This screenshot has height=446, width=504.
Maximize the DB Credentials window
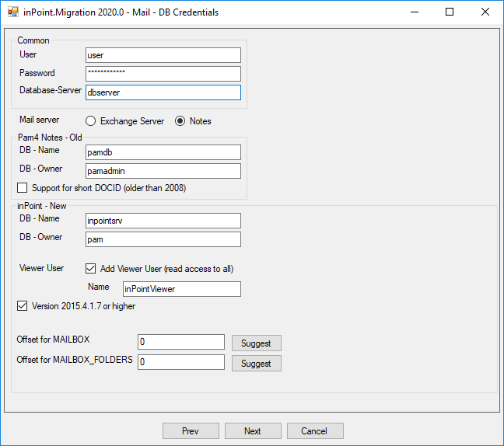point(450,12)
